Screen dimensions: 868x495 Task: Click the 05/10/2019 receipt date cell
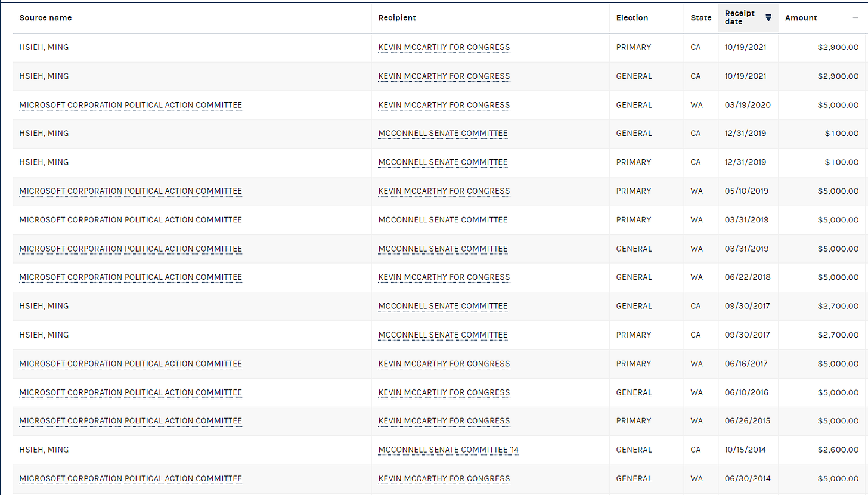coord(747,191)
